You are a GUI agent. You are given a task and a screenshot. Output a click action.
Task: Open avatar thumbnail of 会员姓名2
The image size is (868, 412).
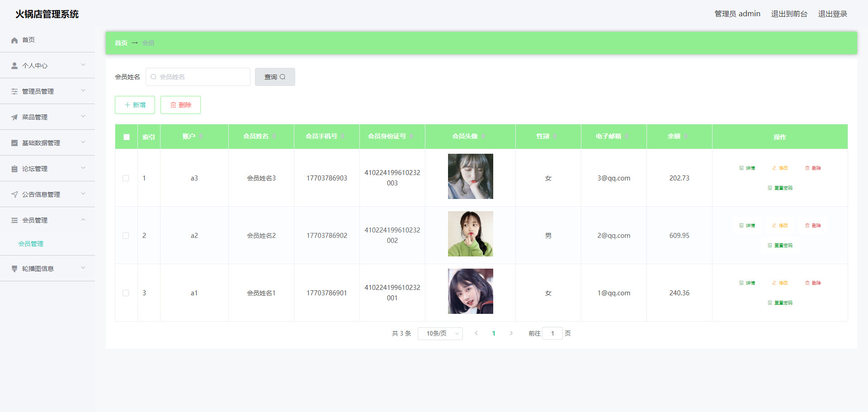click(x=471, y=234)
